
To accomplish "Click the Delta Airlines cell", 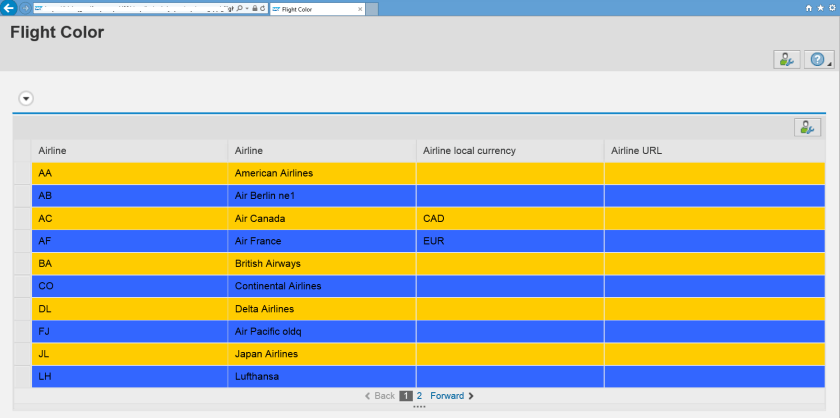I will tap(322, 309).
